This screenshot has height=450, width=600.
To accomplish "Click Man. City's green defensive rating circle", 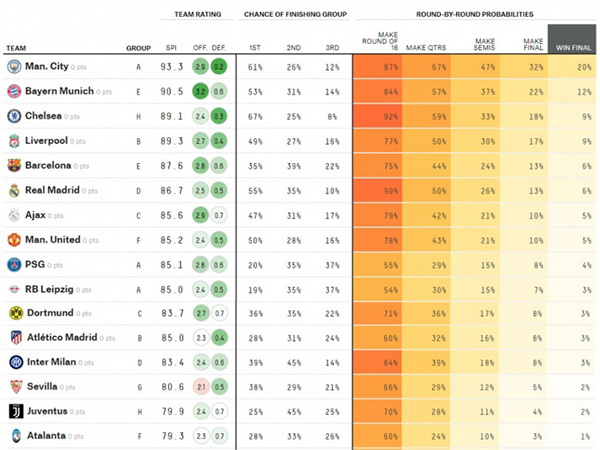I will tap(219, 66).
